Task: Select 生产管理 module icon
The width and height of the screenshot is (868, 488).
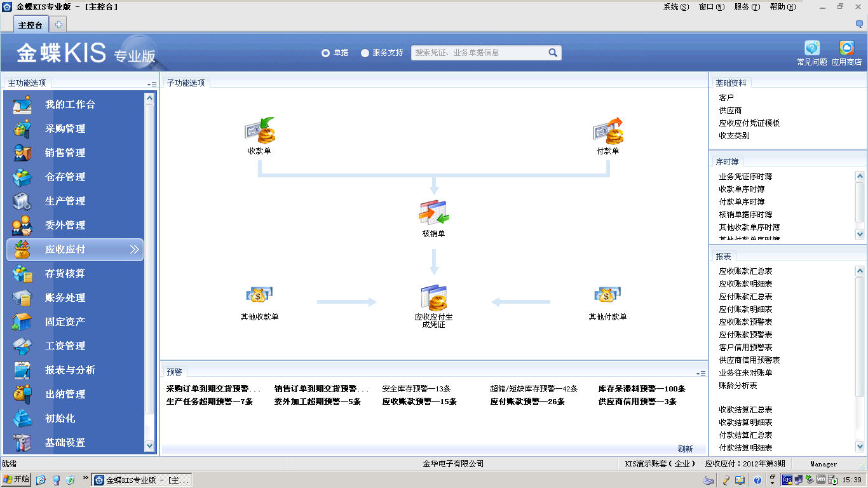Action: (22, 201)
